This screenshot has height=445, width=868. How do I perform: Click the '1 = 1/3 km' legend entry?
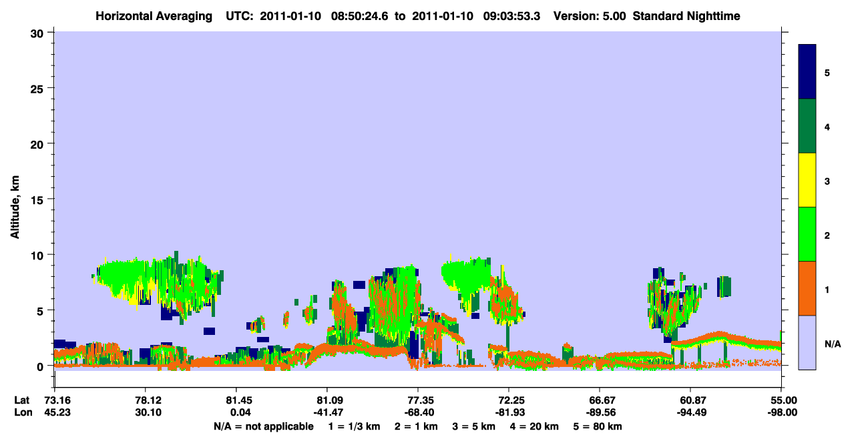(x=353, y=426)
